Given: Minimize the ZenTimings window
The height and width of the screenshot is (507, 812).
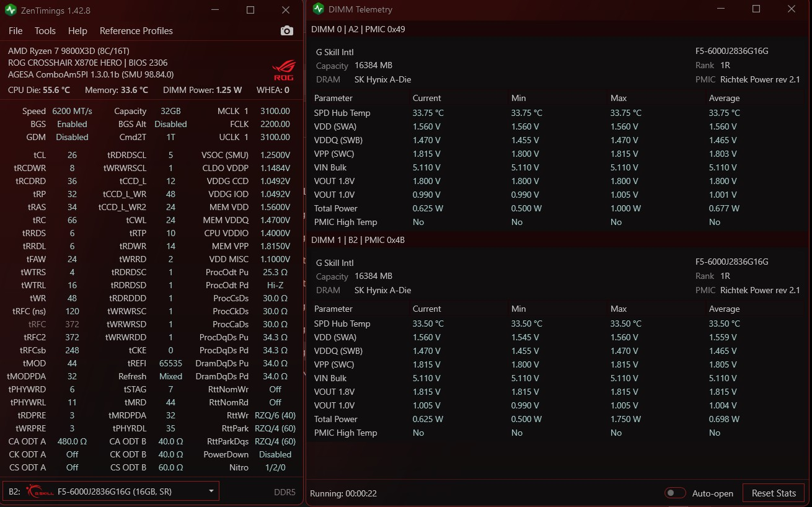Looking at the screenshot, I should click(214, 10).
